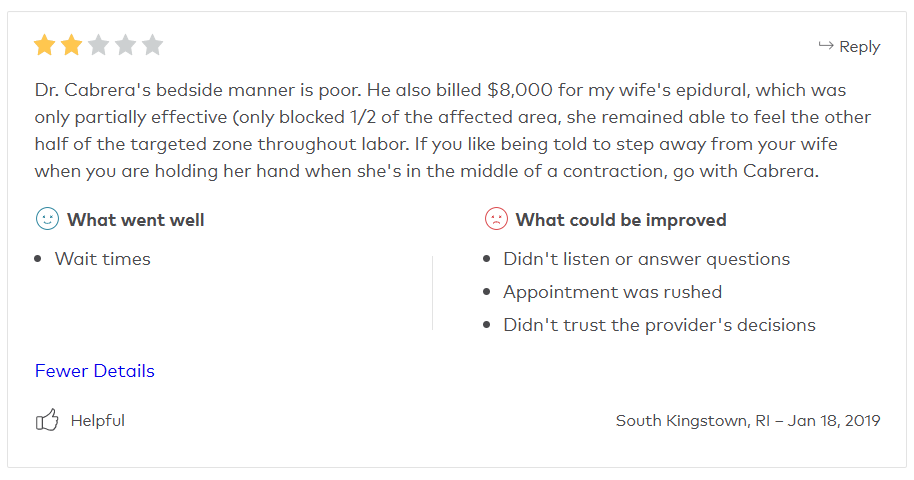
Task: Click the smiley face icon
Action: [47, 219]
